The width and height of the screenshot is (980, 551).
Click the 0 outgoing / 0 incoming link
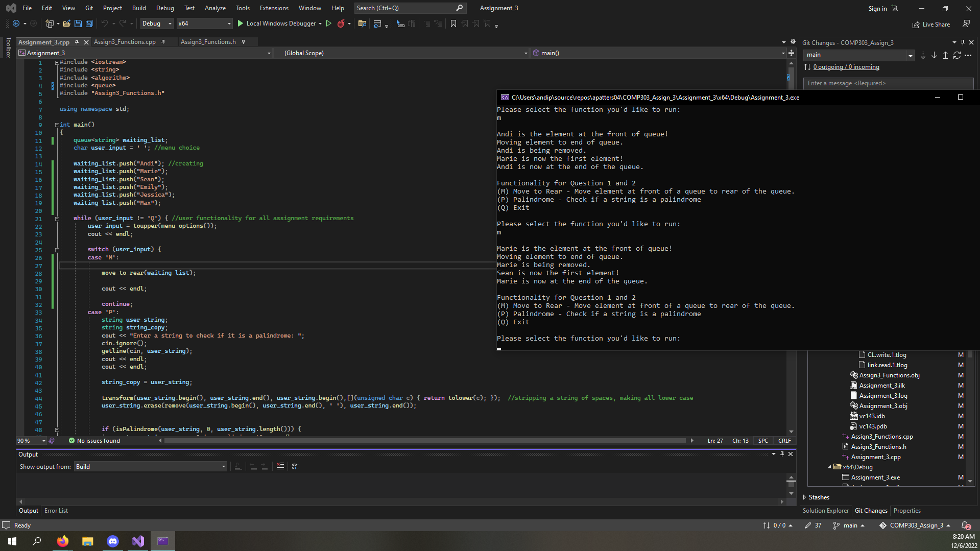(x=846, y=67)
